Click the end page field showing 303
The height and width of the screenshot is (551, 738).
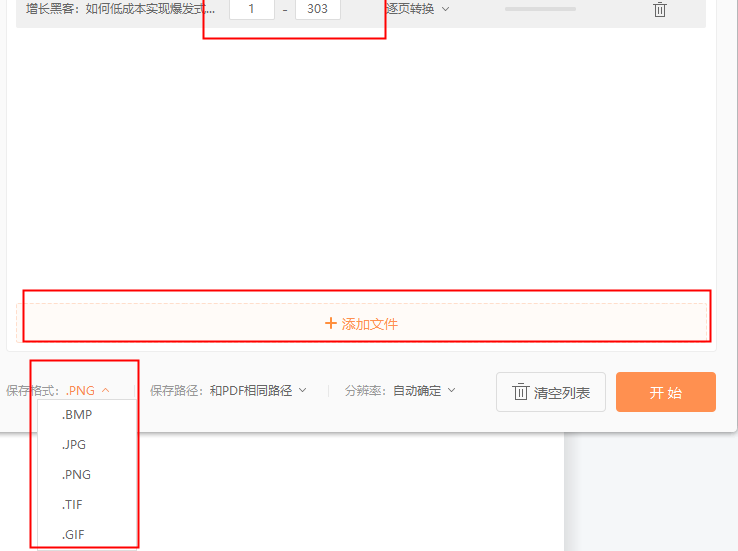318,9
